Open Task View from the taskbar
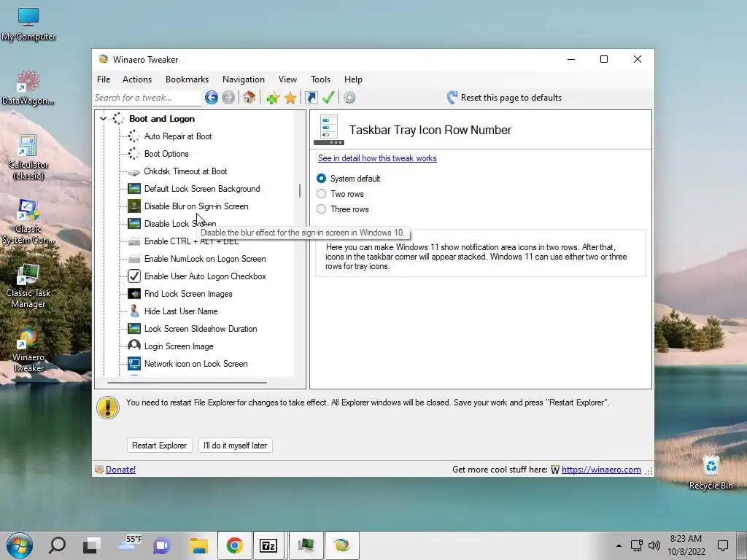 pyautogui.click(x=91, y=545)
